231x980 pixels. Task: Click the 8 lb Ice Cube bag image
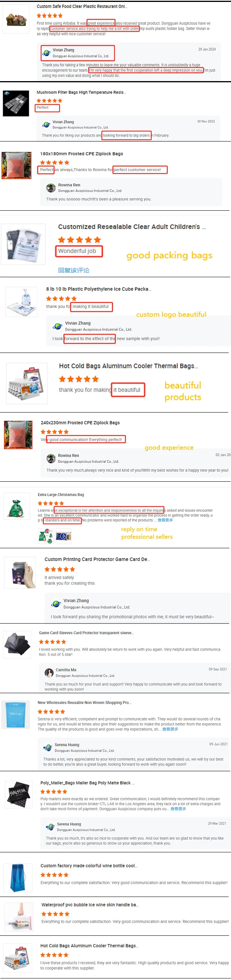click(x=22, y=302)
